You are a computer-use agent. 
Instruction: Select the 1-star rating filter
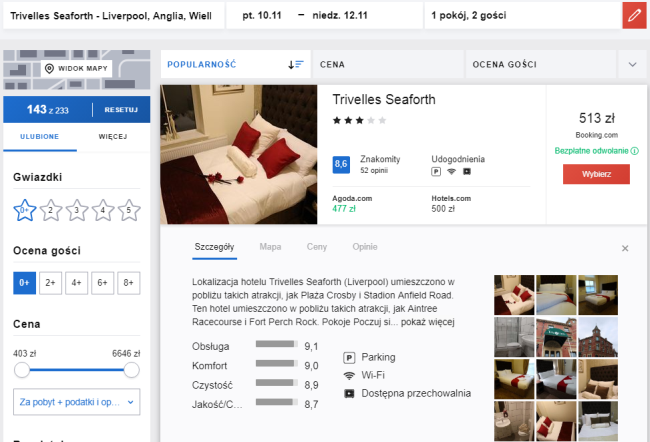(25, 210)
